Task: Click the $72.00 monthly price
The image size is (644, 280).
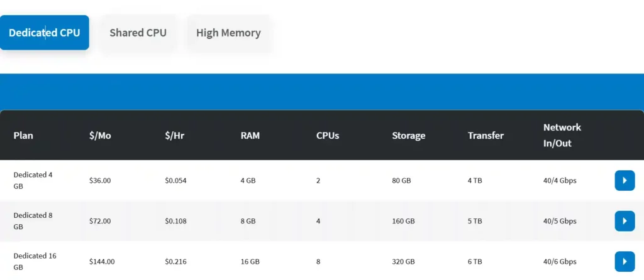Action: [x=100, y=221]
